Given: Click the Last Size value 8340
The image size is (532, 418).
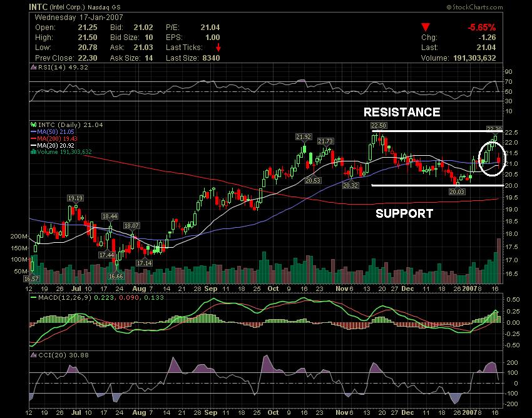Looking at the screenshot, I should (211, 58).
